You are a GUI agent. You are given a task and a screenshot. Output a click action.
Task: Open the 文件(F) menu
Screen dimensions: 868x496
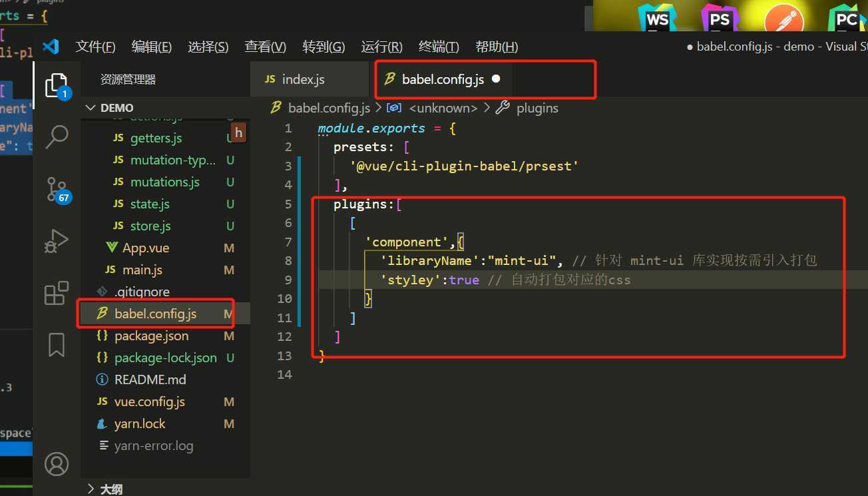click(x=95, y=47)
